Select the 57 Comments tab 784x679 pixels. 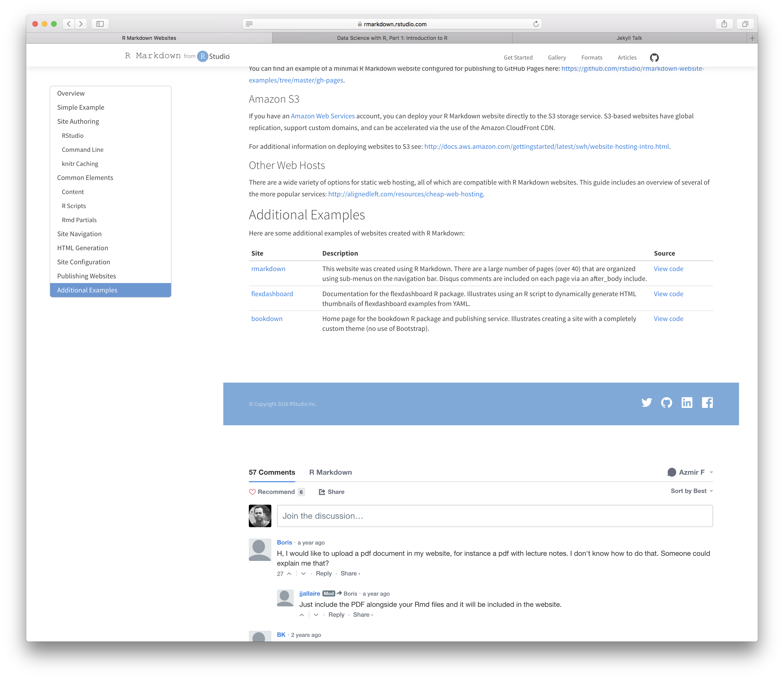tap(272, 472)
